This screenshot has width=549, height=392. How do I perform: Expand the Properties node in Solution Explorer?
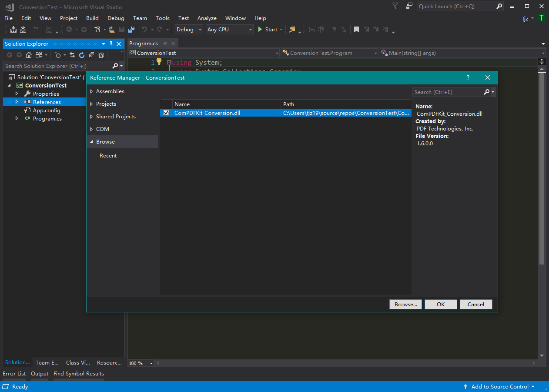[x=17, y=94]
